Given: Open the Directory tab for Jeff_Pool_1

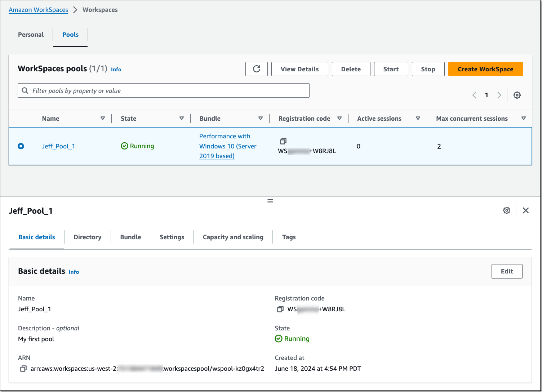Looking at the screenshot, I should pos(87,237).
